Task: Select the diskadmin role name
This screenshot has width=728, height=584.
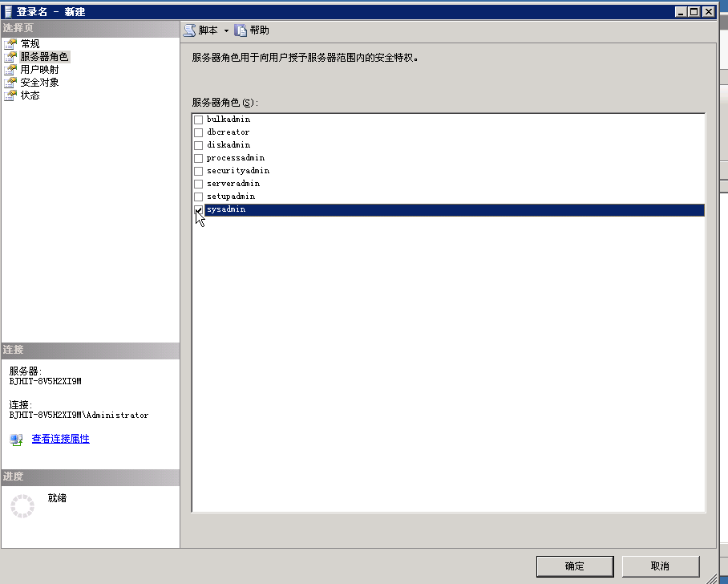Action: pos(229,145)
